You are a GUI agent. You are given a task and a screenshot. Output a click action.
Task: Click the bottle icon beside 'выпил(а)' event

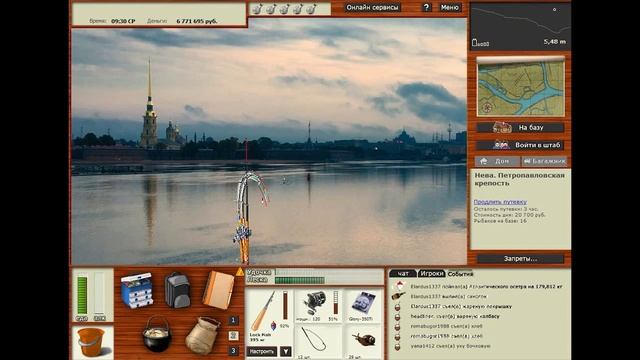click(x=398, y=296)
